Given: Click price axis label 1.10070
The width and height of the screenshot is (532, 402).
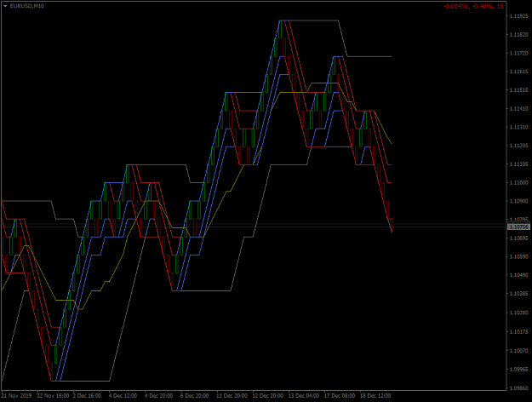Looking at the screenshot, I should (518, 350).
